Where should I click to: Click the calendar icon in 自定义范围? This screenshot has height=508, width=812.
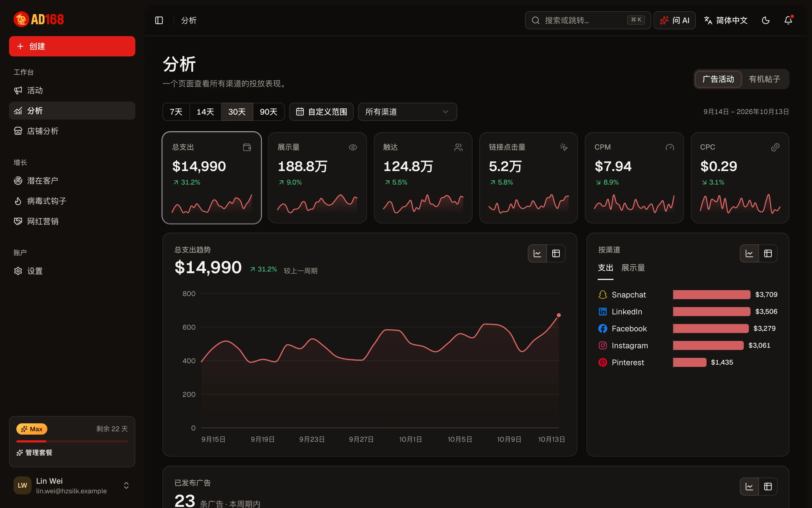[x=300, y=112]
